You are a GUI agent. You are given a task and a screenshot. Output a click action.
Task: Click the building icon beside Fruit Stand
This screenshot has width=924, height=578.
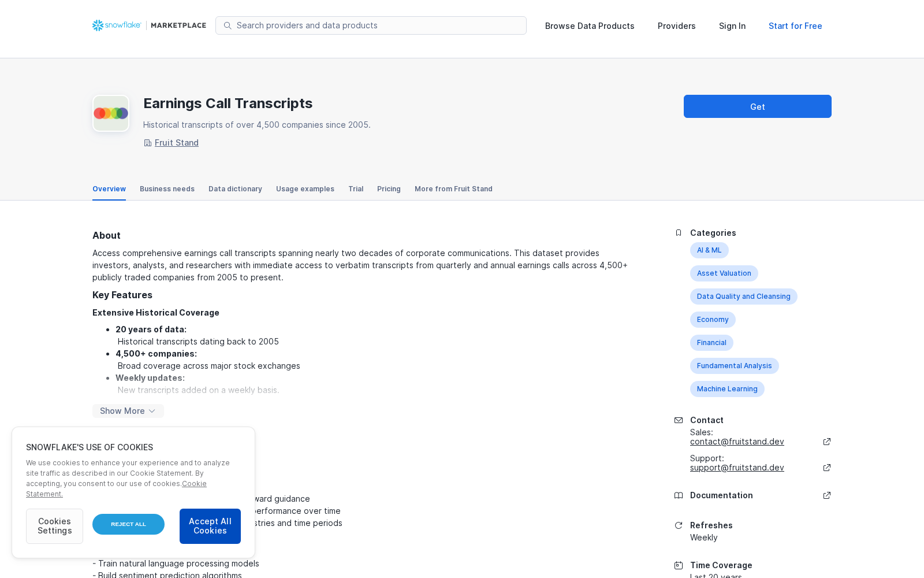coord(147,143)
